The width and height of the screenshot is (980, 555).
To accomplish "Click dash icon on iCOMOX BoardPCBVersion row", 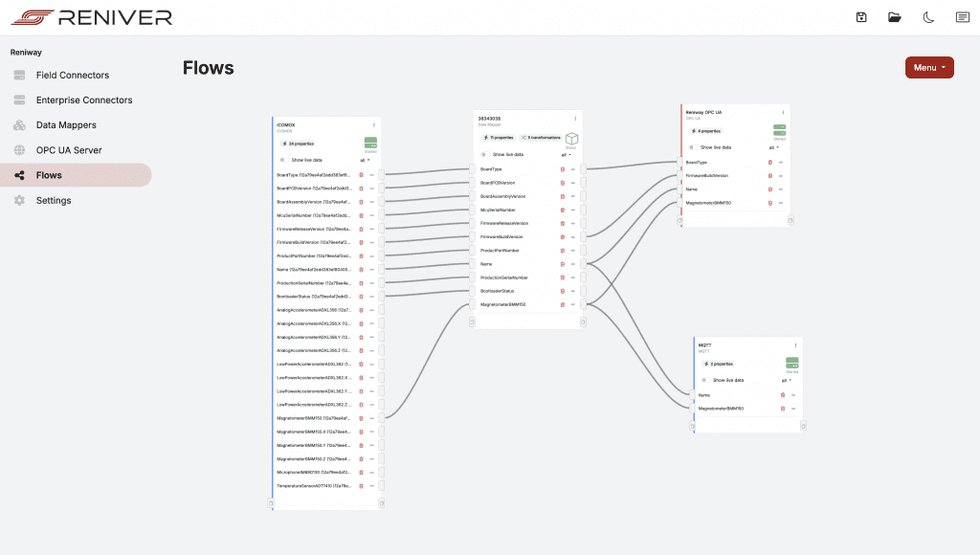I will tap(371, 189).
